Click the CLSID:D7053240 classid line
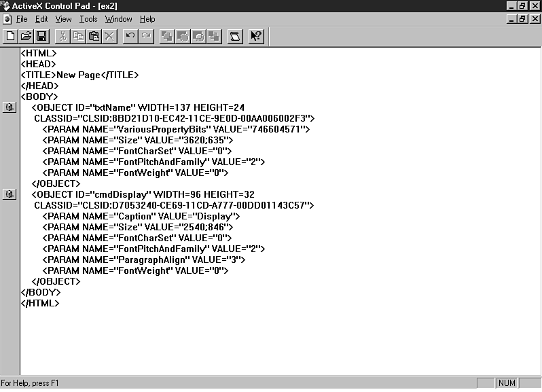 tap(174, 205)
